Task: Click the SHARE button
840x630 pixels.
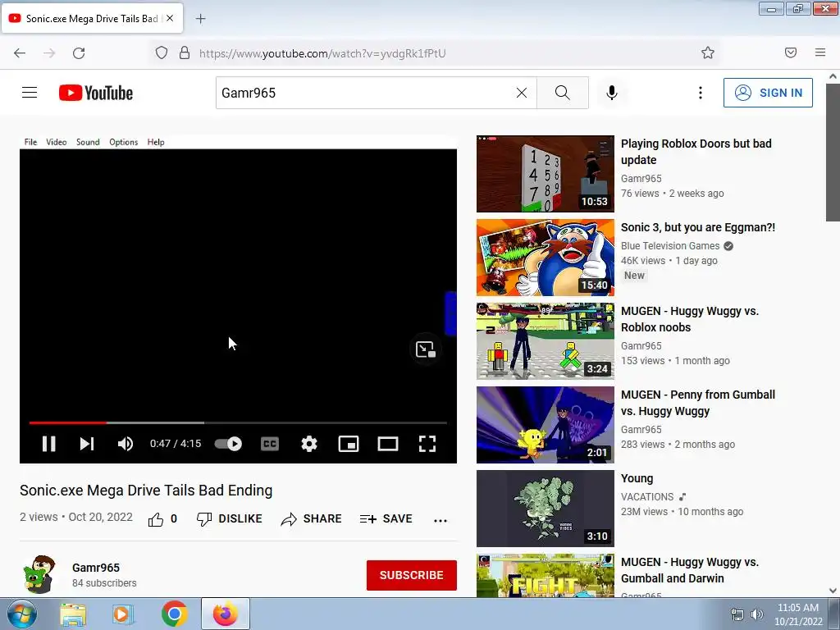Action: click(311, 518)
